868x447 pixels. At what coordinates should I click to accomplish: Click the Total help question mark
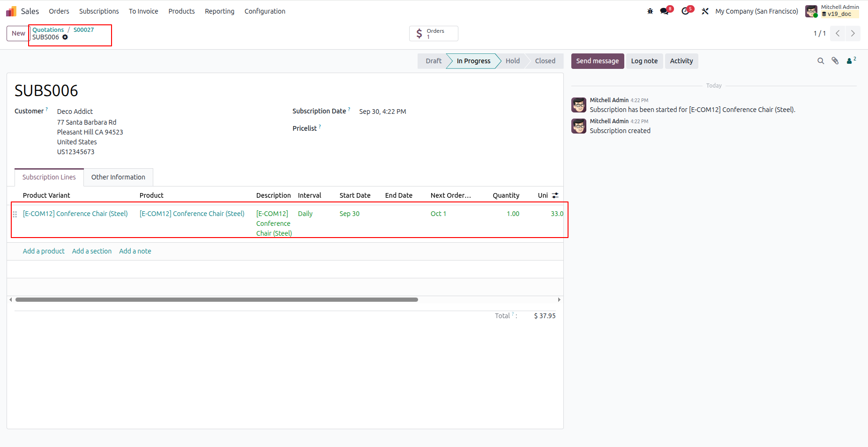click(513, 314)
